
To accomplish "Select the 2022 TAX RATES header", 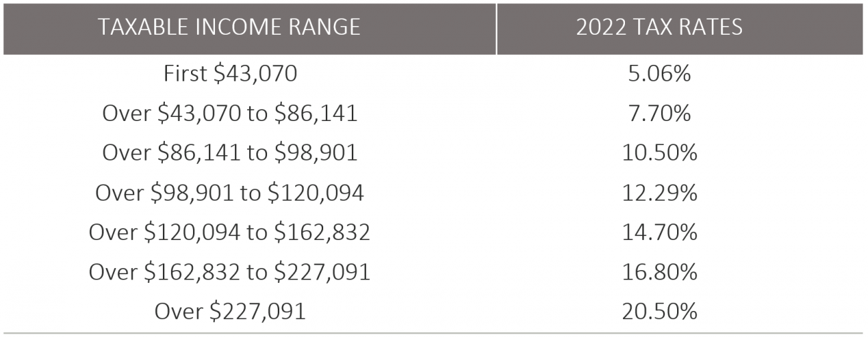I will point(659,27).
